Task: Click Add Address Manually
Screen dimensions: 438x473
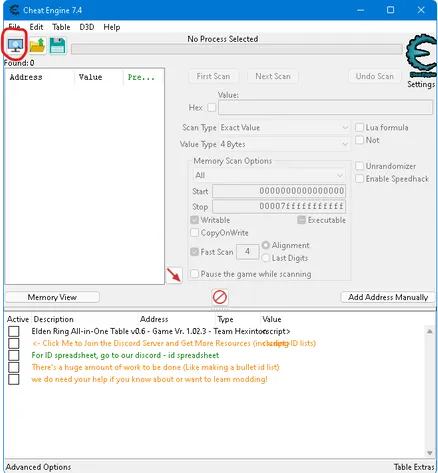Action: coord(388,297)
